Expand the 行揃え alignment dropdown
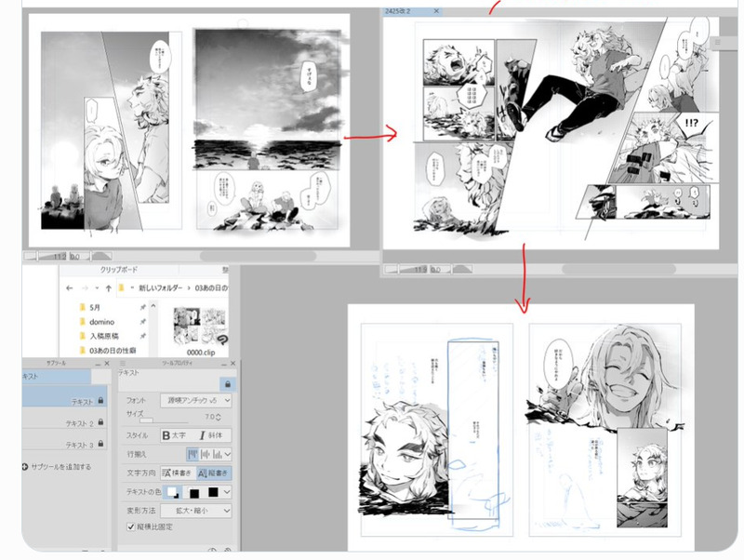744x560 pixels. tap(228, 454)
